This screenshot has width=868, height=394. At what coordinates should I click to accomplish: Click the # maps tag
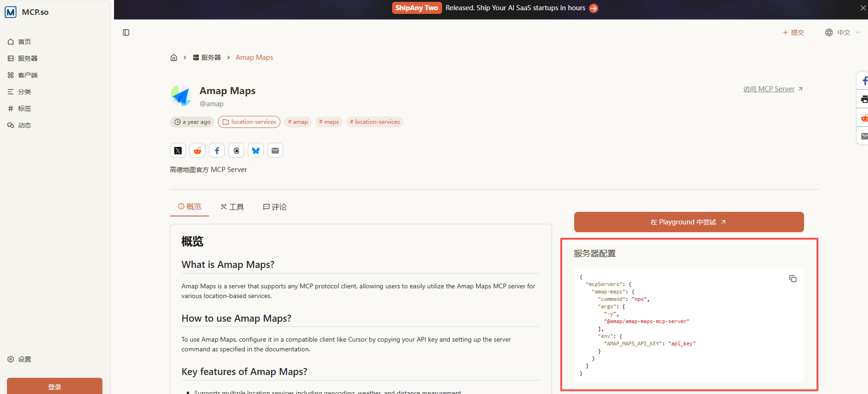[329, 122]
